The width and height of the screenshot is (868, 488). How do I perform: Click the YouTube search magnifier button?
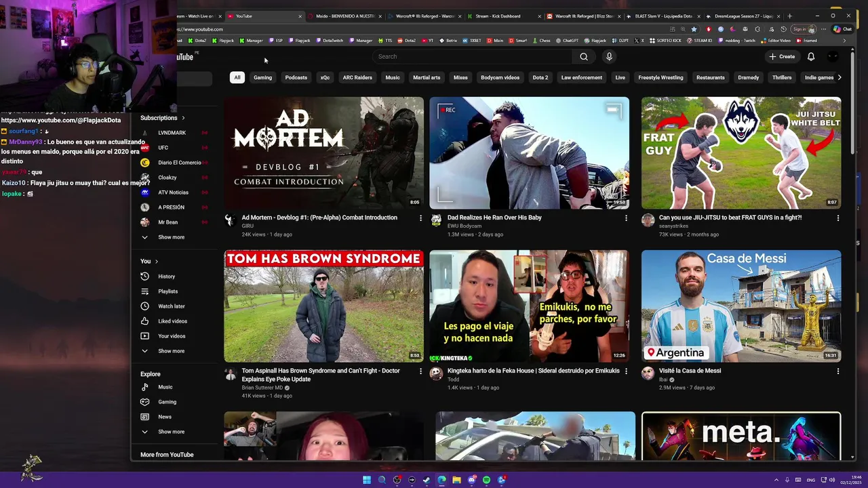[x=584, y=56]
